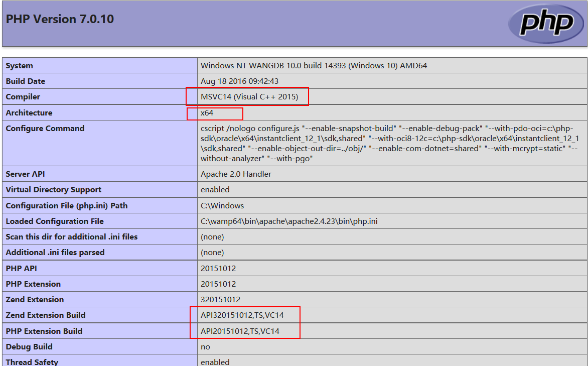The height and width of the screenshot is (366, 588).
Task: Click the 'Thread Safety' label
Action: (x=32, y=362)
